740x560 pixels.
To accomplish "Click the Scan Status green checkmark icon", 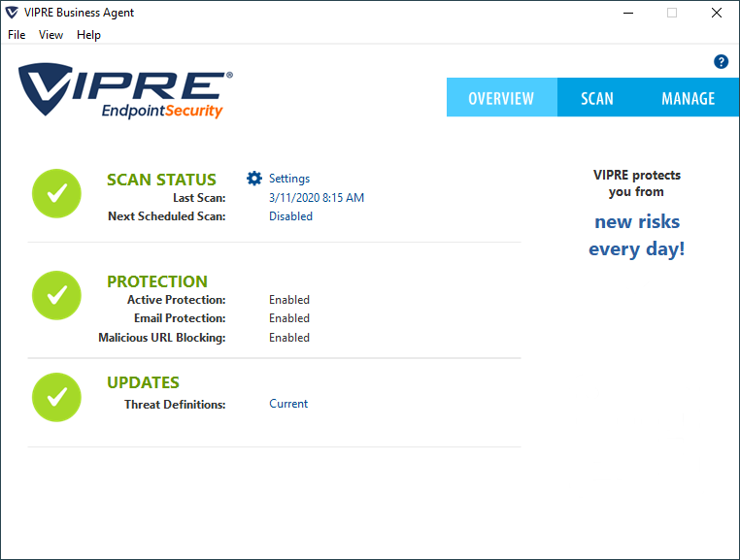I will tap(57, 193).
